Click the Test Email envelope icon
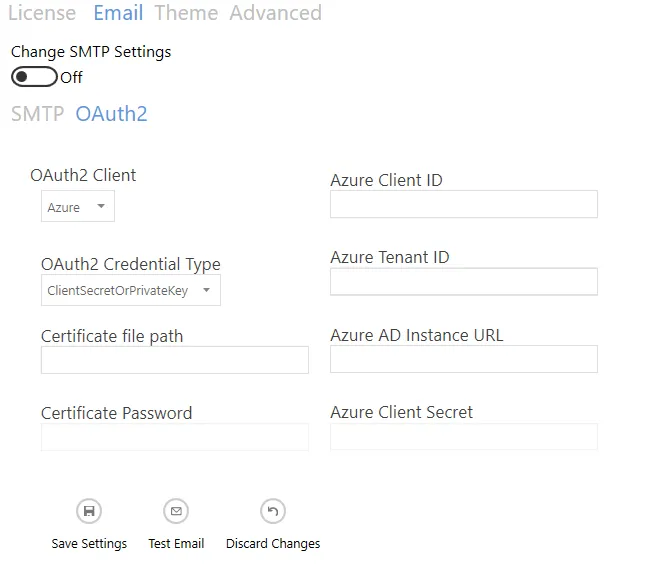The height and width of the screenshot is (573, 647). [x=176, y=511]
